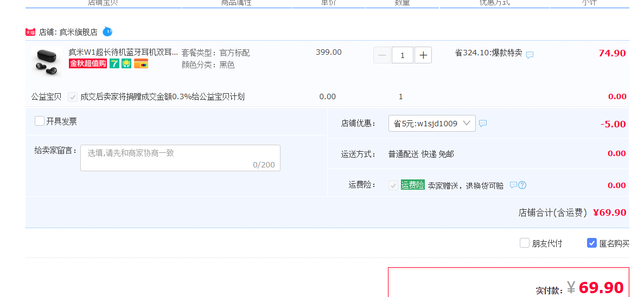Click the 普通配送 快递 免邮 shipping text

pos(421,154)
